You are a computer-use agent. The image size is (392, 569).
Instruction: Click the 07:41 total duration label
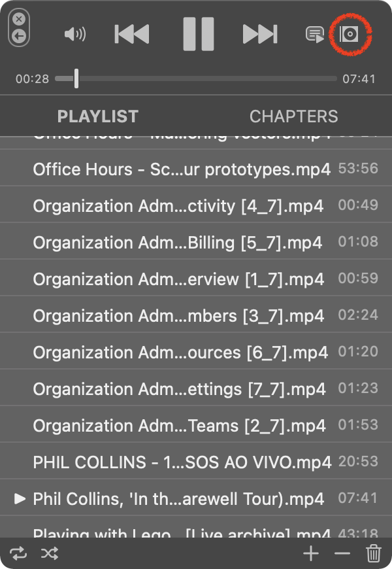pyautogui.click(x=359, y=78)
